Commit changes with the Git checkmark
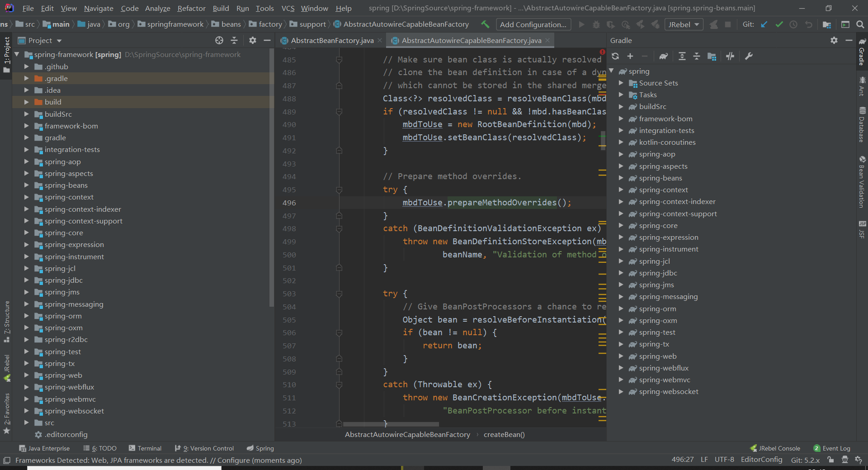Viewport: 868px width, 470px height. point(779,24)
